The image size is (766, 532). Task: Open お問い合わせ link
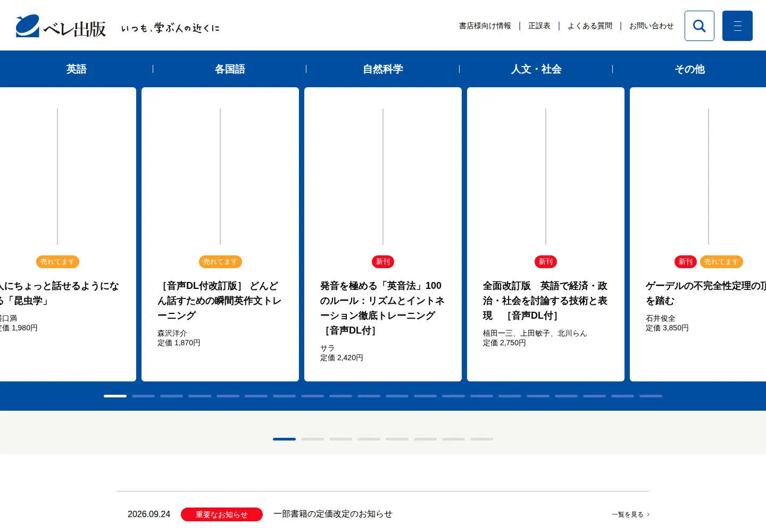[652, 26]
